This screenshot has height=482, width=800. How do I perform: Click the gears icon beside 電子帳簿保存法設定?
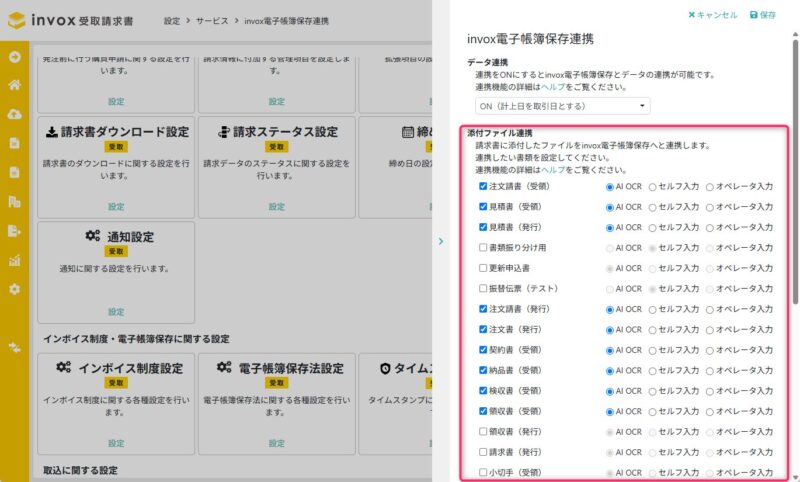click(x=224, y=367)
